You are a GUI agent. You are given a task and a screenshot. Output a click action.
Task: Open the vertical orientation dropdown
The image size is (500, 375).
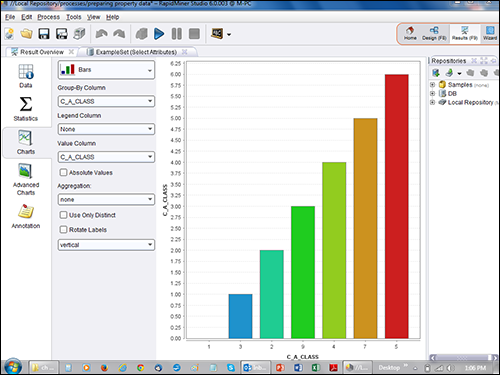coord(106,245)
